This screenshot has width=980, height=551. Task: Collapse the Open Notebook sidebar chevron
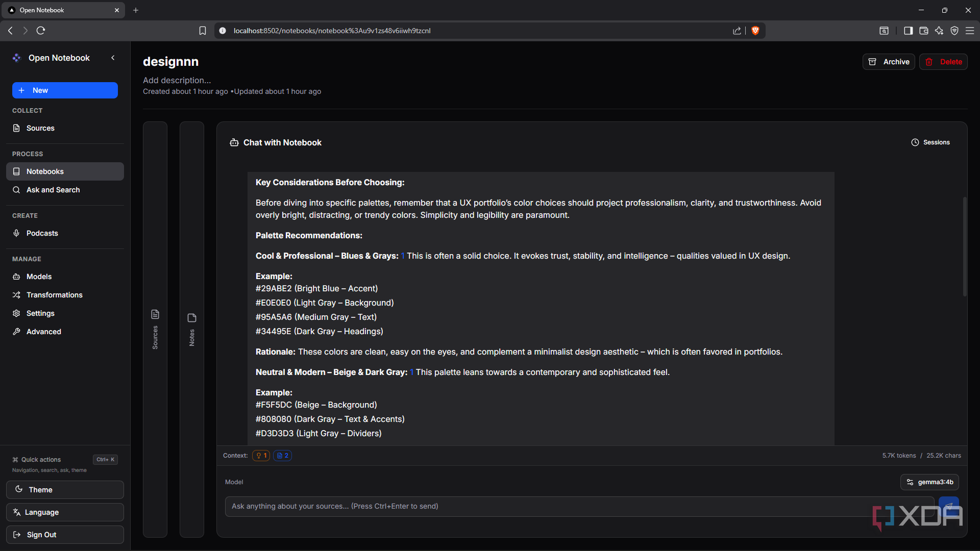(113, 58)
